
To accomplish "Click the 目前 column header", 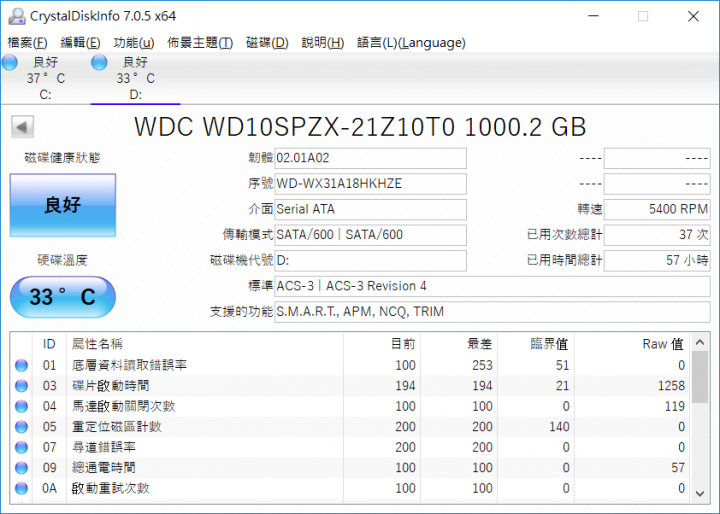I will point(382,344).
